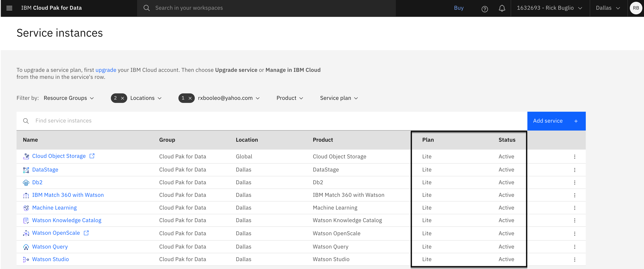Expand the Service plan filter dropdown

339,98
